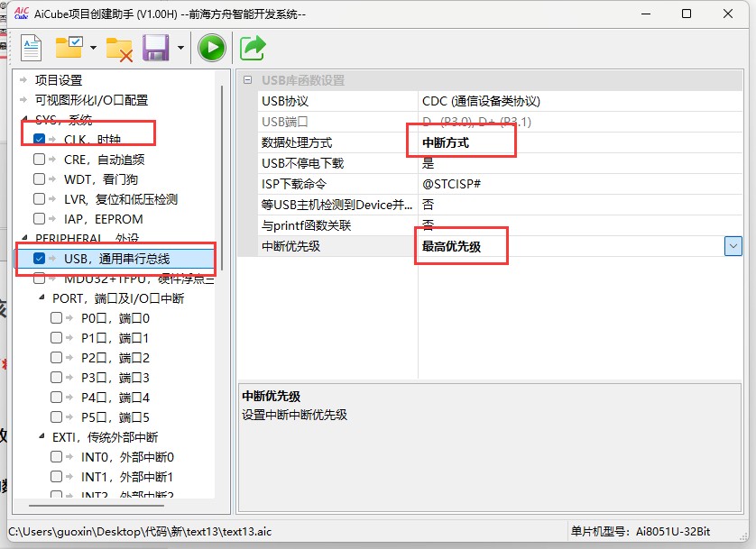Select the ISP下载命令 property label
Image resolution: width=756 pixels, height=549 pixels.
[x=293, y=184]
